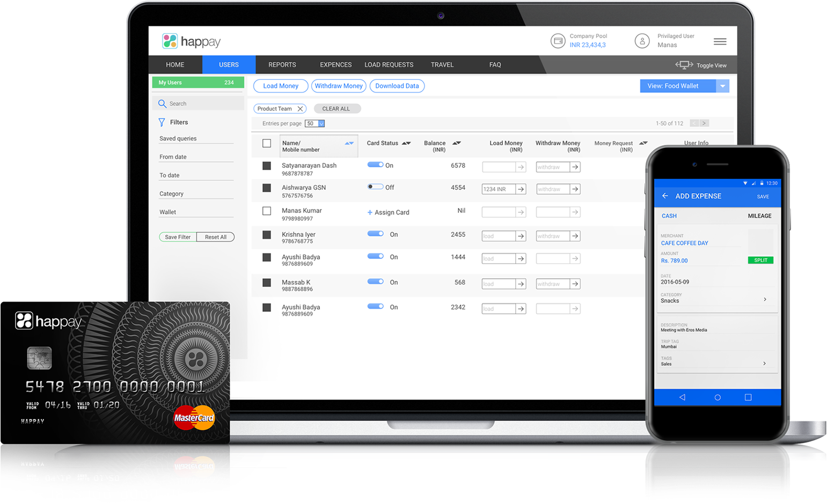Open the entries per page dropdown
827x504 pixels.
point(315,123)
